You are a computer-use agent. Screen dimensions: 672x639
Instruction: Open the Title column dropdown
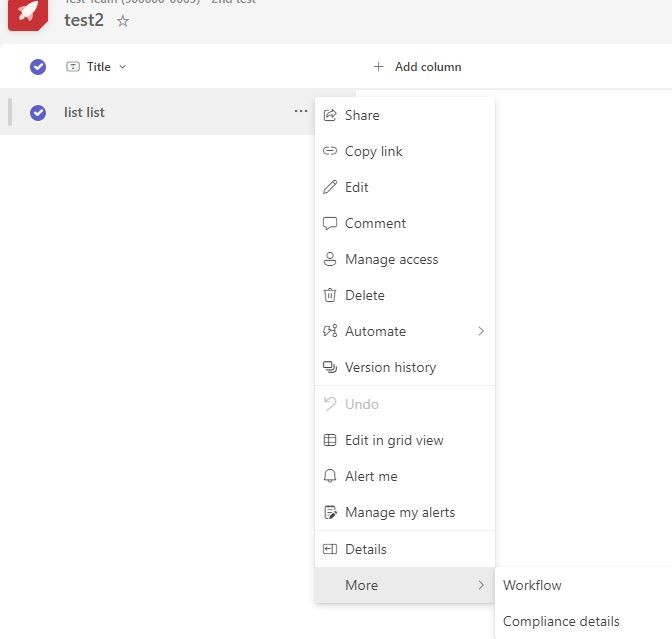[x=123, y=67]
